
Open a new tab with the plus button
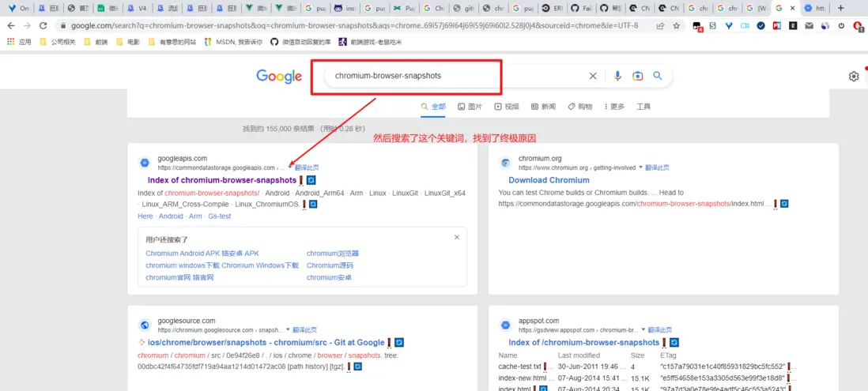click(841, 9)
